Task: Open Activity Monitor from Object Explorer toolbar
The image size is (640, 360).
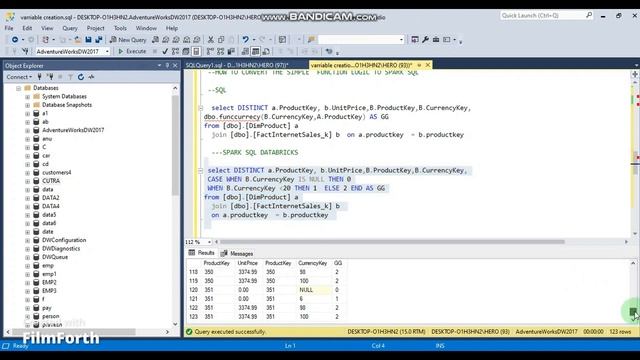Action: pyautogui.click(x=91, y=77)
